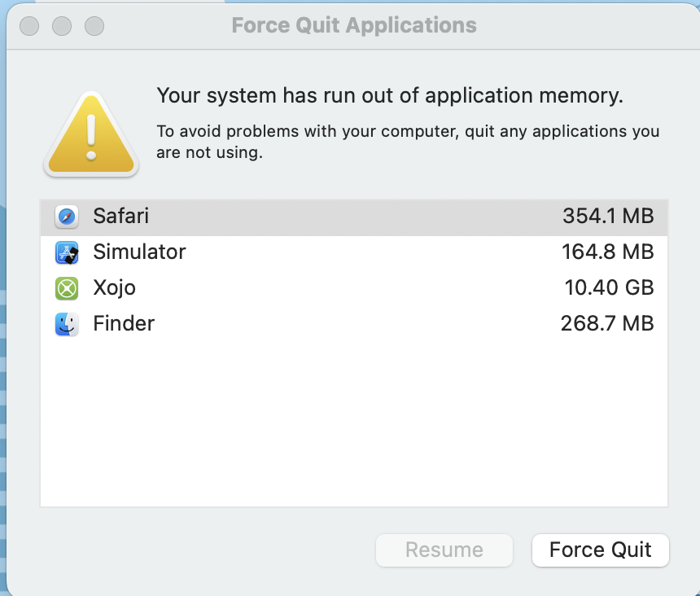Click Xojo's 10.40 GB memory value
Image resolution: width=700 pixels, height=596 pixels.
pos(610,287)
